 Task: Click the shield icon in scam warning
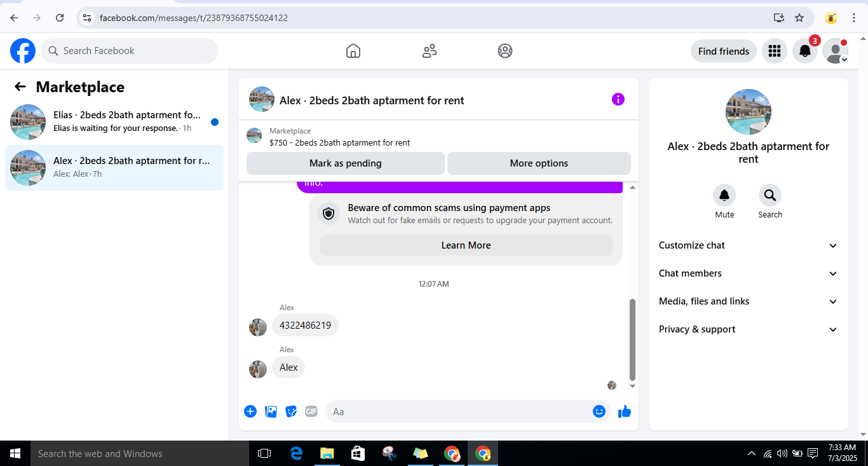tap(329, 214)
